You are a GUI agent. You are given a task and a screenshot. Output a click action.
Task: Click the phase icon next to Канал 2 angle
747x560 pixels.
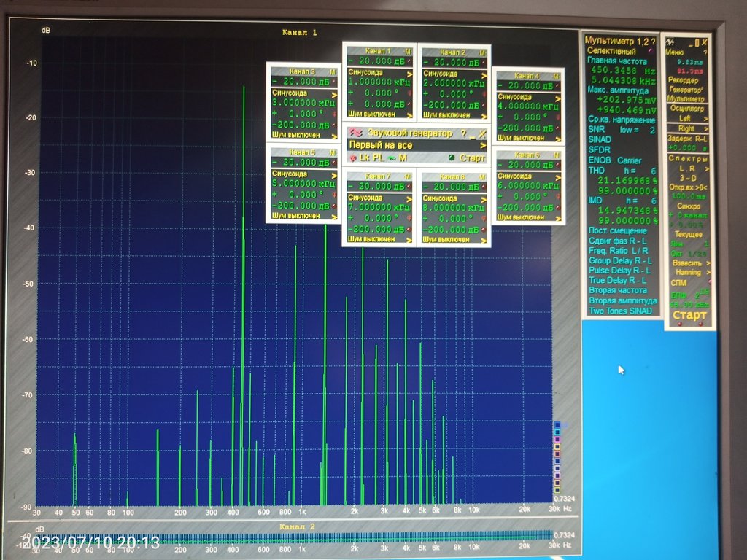484,94
